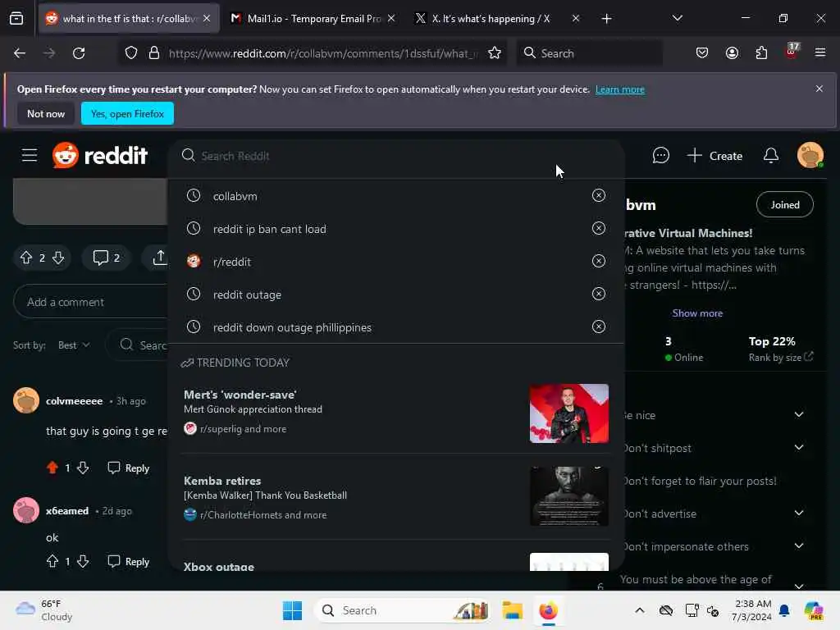Open 'Kemba retires' trending item
The image size is (840, 630).
395,497
